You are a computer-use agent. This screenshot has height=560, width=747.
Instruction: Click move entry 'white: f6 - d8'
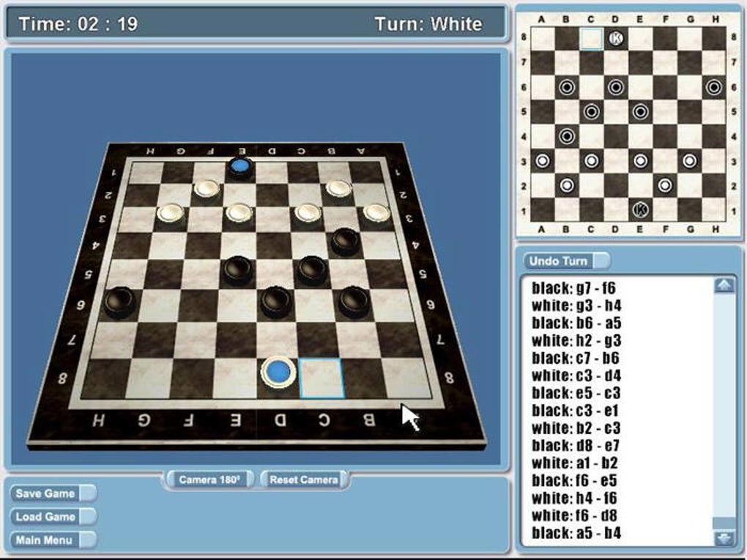tap(574, 515)
